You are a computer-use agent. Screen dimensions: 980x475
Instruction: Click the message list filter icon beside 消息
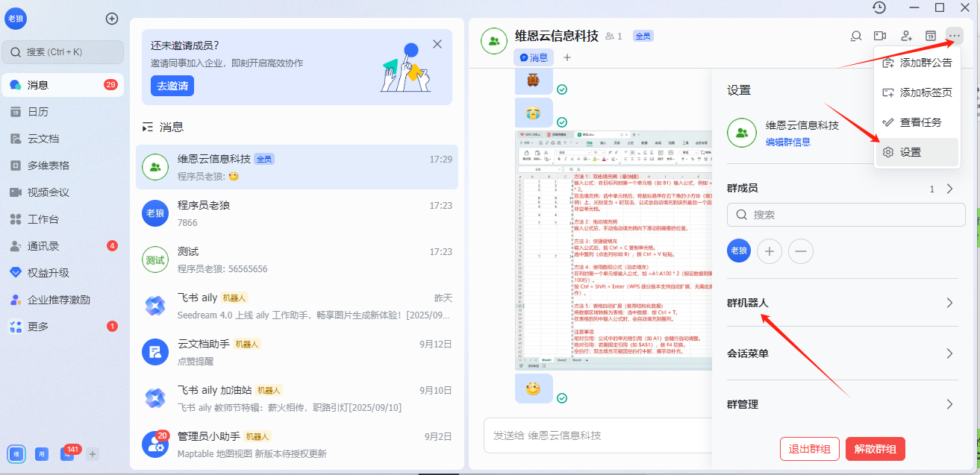pos(148,128)
